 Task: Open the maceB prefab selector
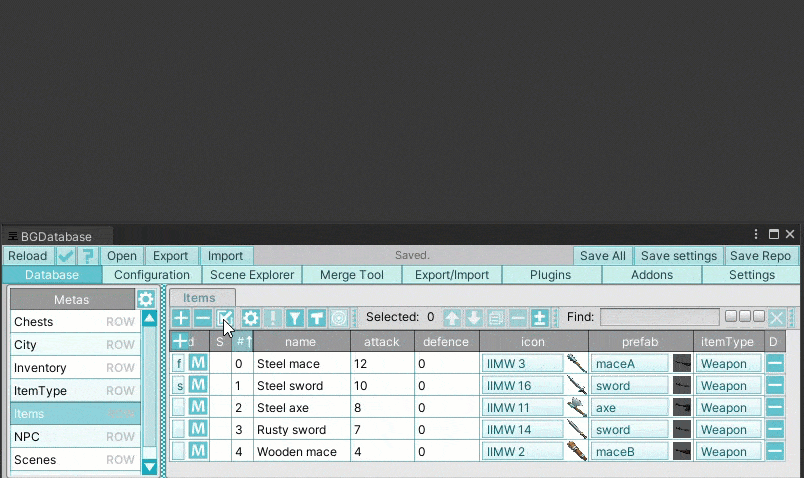629,451
